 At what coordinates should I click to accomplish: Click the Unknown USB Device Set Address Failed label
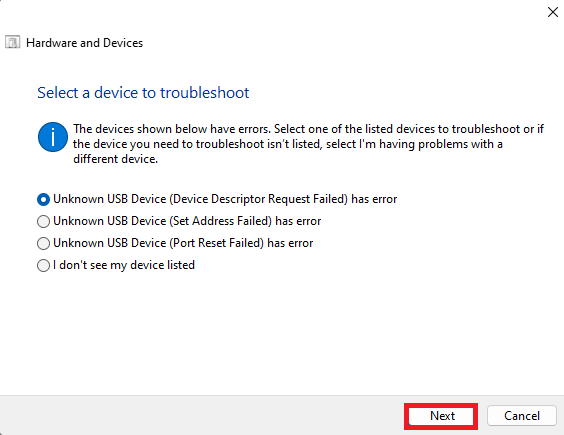(x=187, y=221)
